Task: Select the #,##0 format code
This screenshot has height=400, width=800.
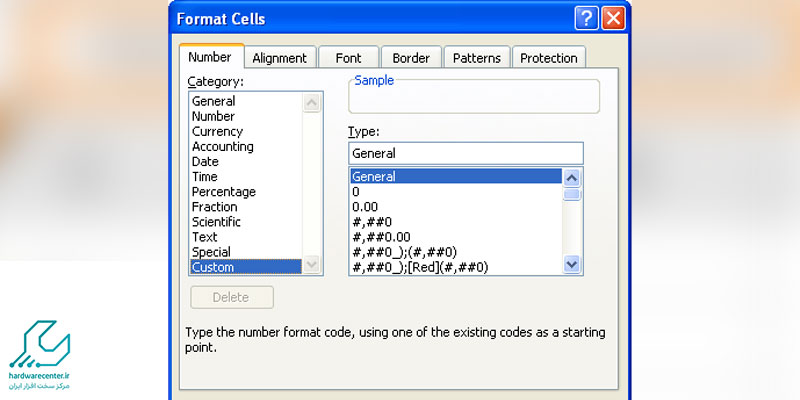Action: coord(456,222)
